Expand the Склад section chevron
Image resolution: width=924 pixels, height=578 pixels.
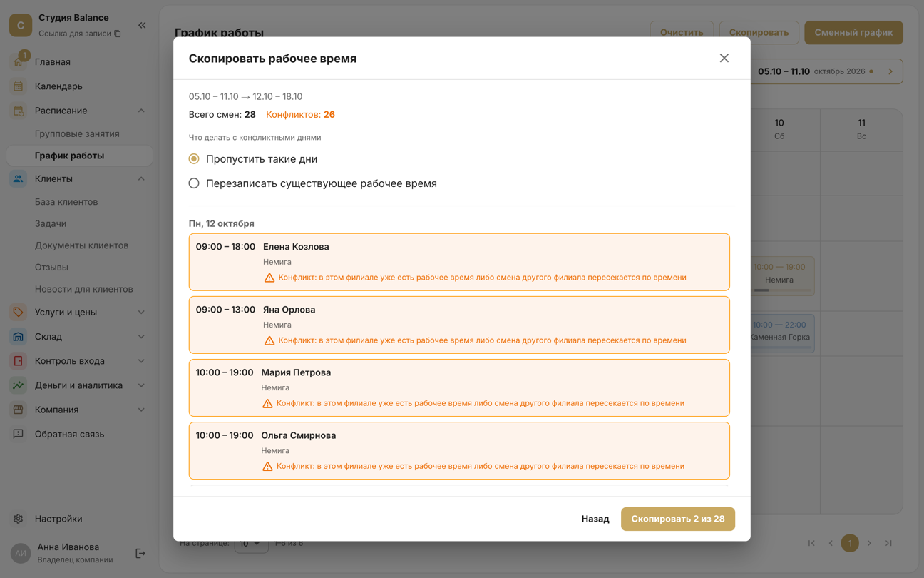tap(141, 336)
